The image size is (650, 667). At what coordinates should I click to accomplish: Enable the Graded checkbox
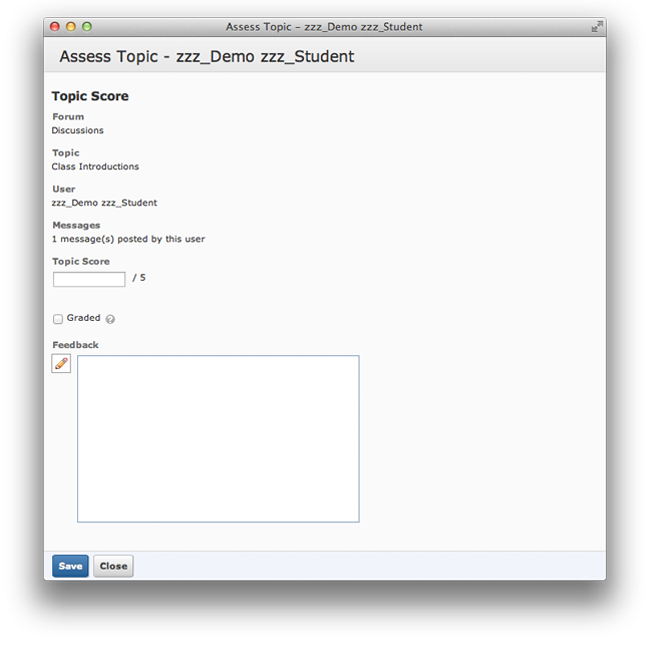tap(58, 319)
